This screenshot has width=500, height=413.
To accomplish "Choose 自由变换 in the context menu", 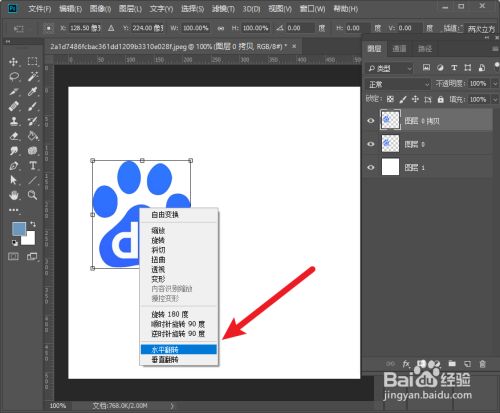I will (x=179, y=214).
